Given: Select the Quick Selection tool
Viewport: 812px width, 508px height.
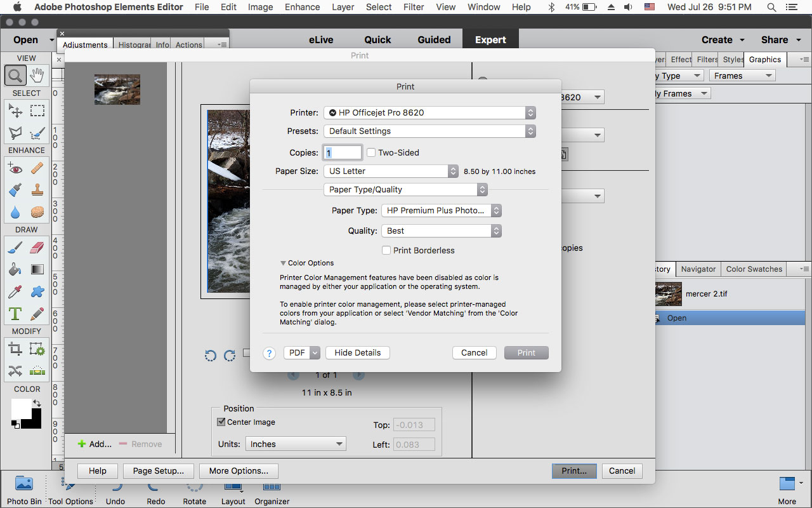Looking at the screenshot, I should (x=37, y=133).
